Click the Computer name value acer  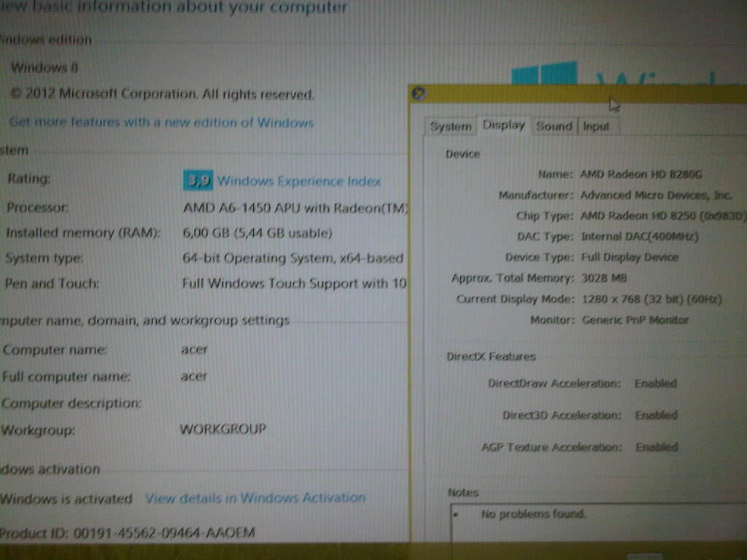(194, 349)
